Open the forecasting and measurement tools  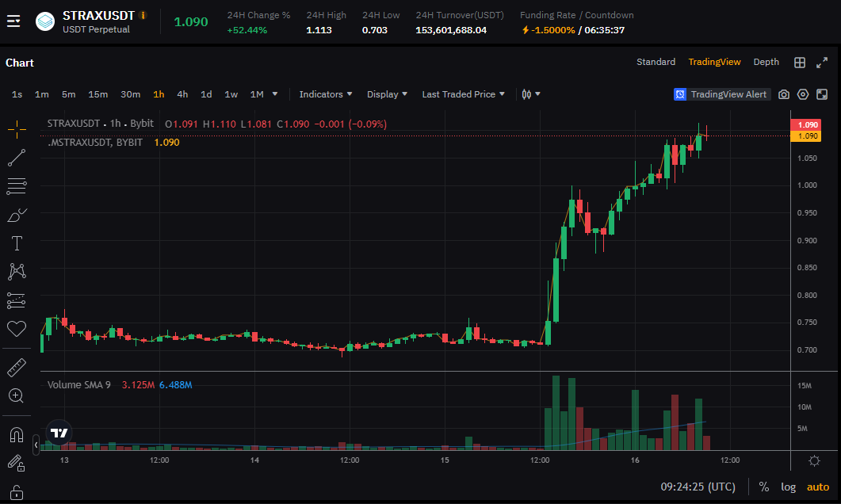17,300
